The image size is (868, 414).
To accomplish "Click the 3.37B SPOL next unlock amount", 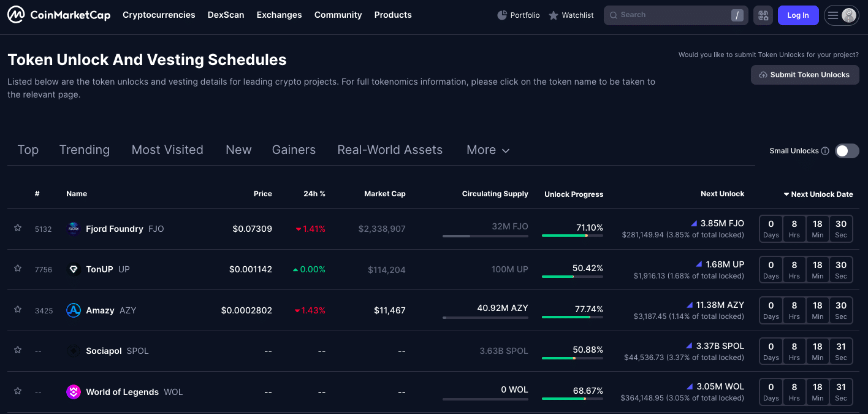I will tap(720, 346).
